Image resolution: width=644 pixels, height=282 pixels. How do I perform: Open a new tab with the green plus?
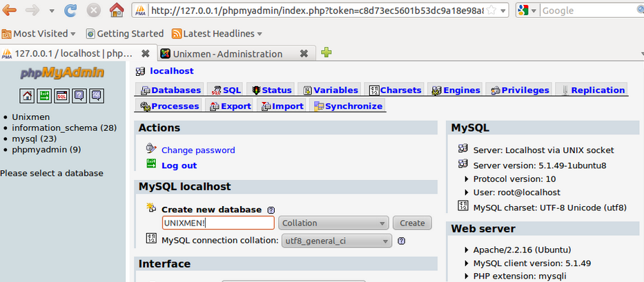point(326,52)
